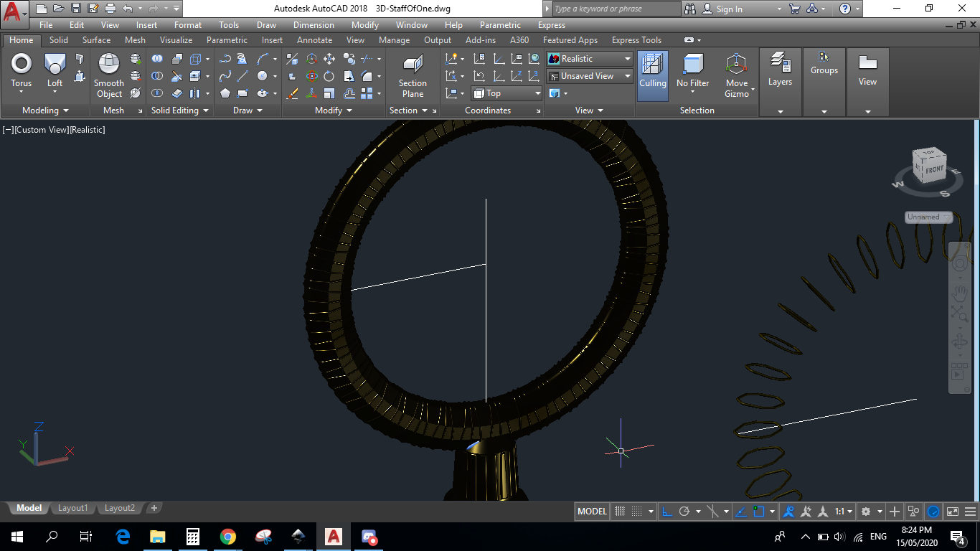Click the Plot printer icon
The width and height of the screenshot is (980, 551).
(x=110, y=9)
